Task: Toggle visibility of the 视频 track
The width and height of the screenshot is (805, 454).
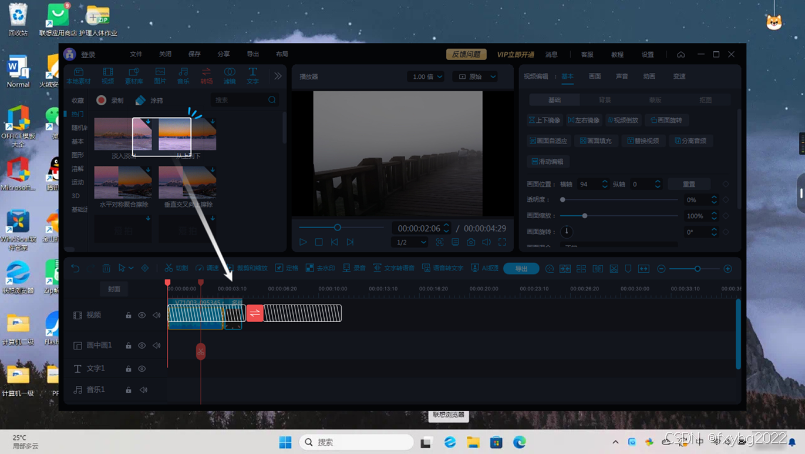Action: point(142,315)
